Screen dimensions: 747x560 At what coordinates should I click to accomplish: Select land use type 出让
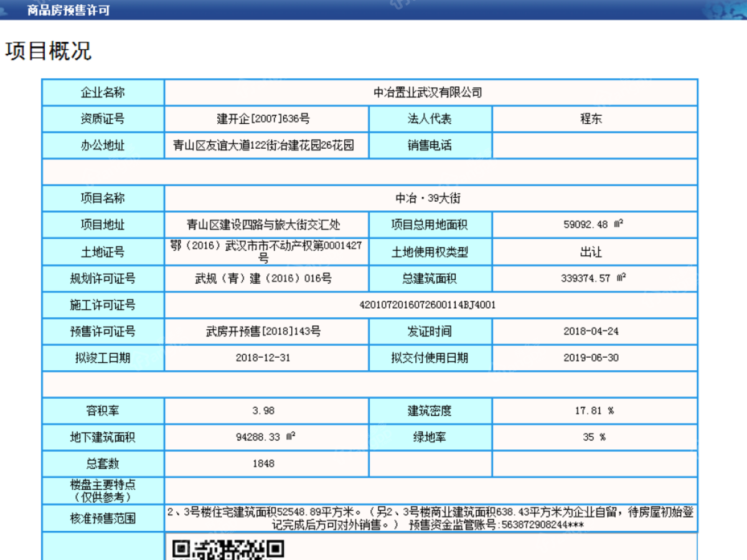[x=591, y=252]
